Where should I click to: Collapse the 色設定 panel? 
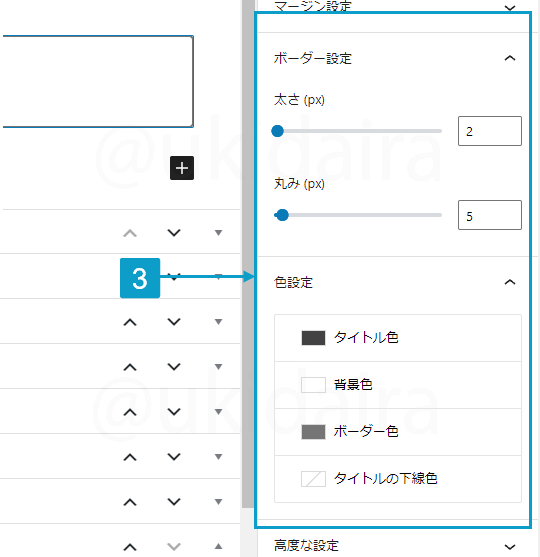(510, 282)
